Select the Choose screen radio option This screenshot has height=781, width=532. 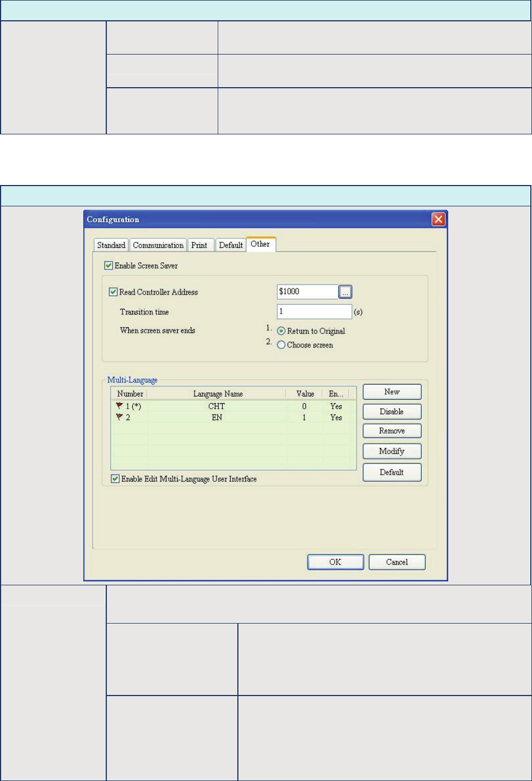282,345
